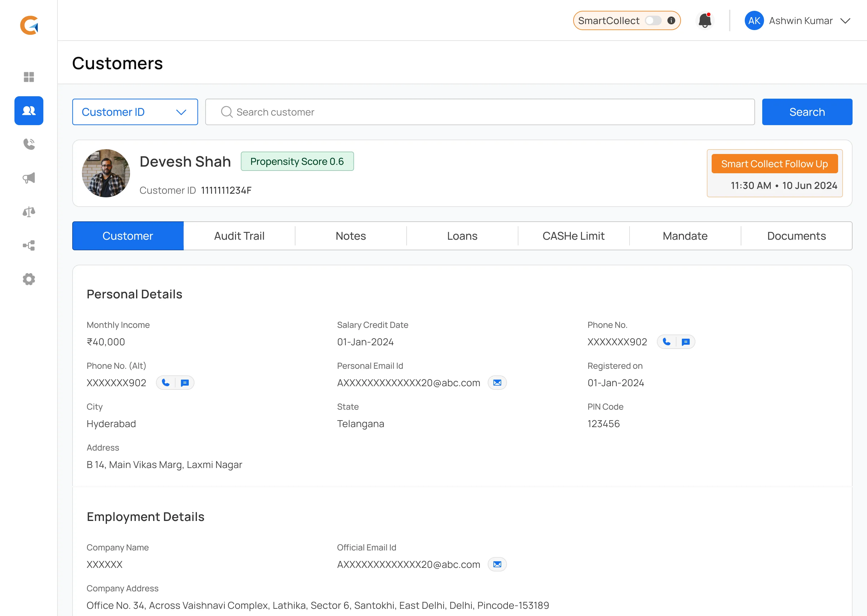Open the dashboard grid icon in sidebar
867x616 pixels.
[x=29, y=77]
